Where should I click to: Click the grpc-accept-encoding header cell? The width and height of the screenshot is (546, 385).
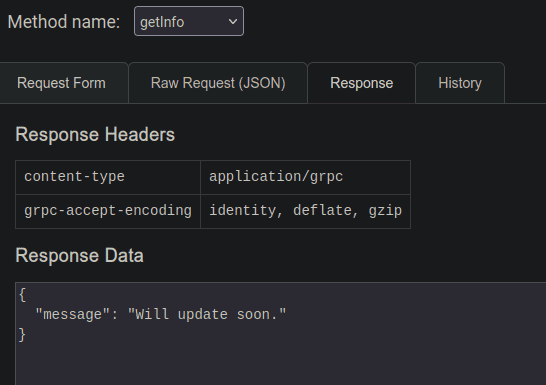point(108,211)
